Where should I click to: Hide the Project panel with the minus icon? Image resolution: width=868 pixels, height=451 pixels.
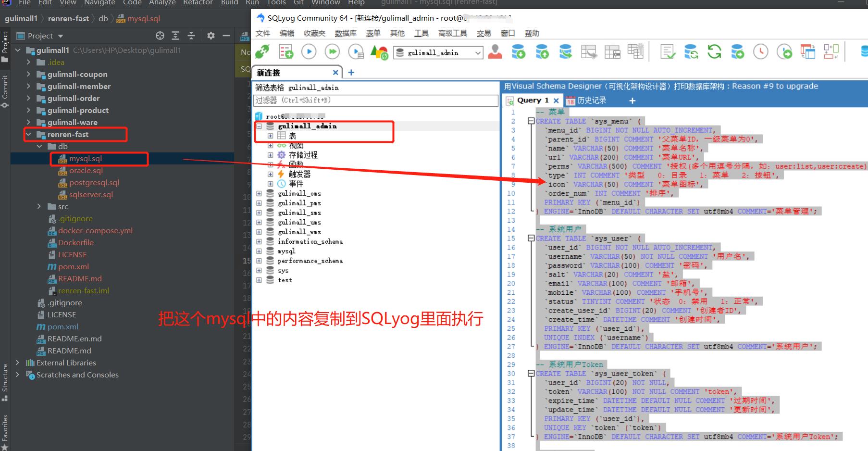226,36
